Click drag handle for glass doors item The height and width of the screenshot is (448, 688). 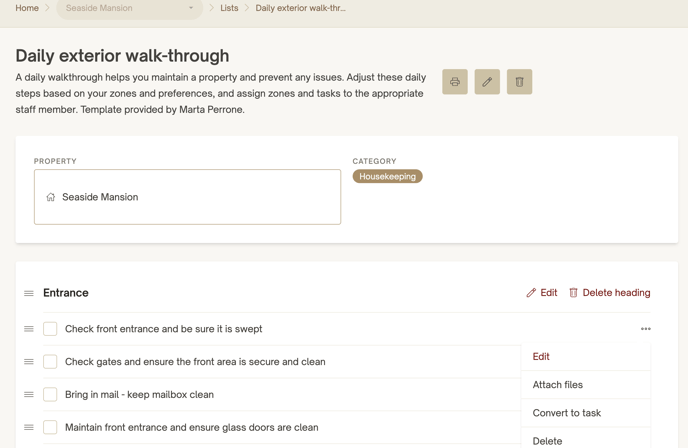tap(29, 427)
